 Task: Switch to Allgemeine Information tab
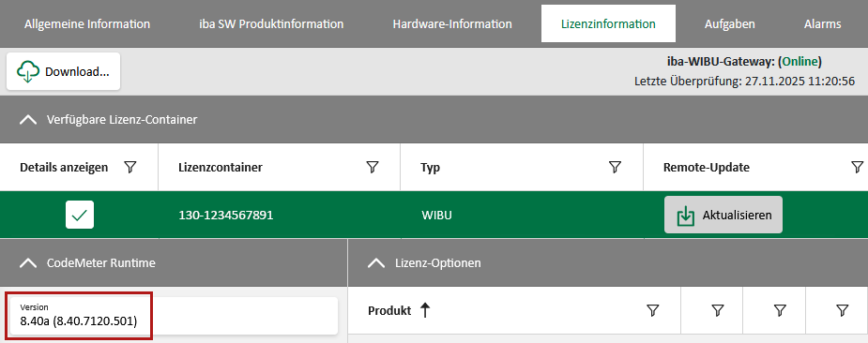87,24
